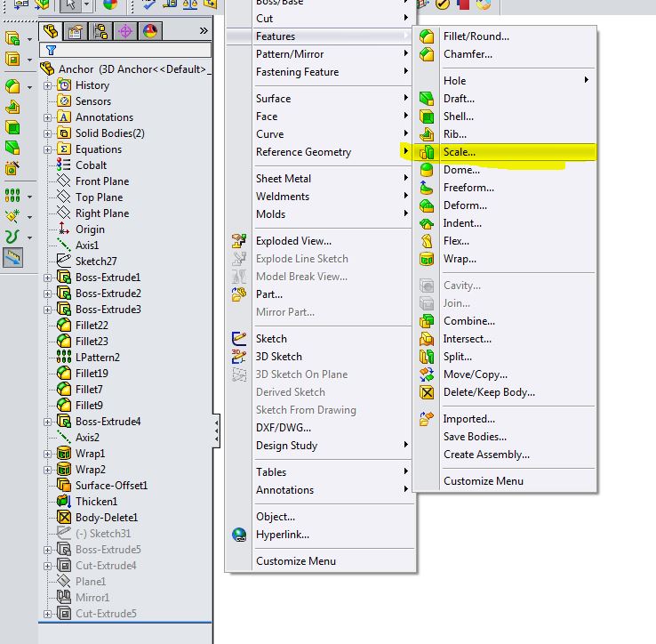Select Delete/Keep Body... menu entry
Viewport: 656px width, 644px height.
point(489,392)
